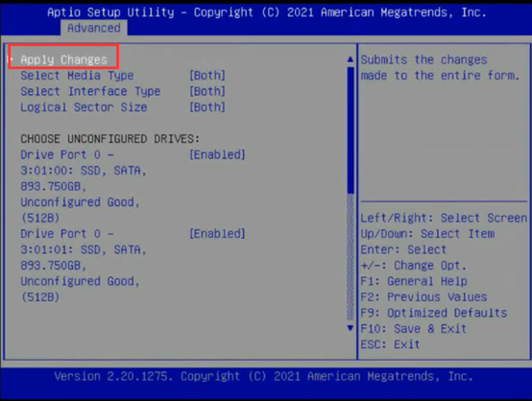The image size is (532, 401).
Task: Click the F9: Optimized Defaults hint
Action: tap(434, 313)
